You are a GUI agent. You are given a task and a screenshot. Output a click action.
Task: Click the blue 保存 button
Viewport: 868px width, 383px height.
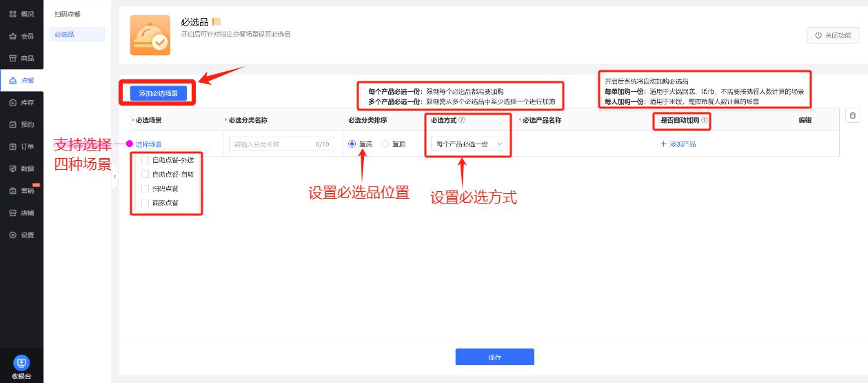point(494,357)
